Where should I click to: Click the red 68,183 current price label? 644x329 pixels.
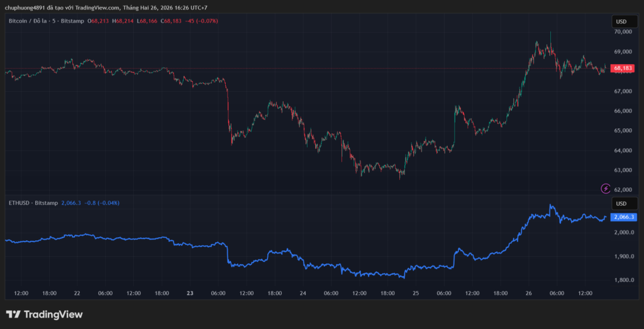pos(623,68)
